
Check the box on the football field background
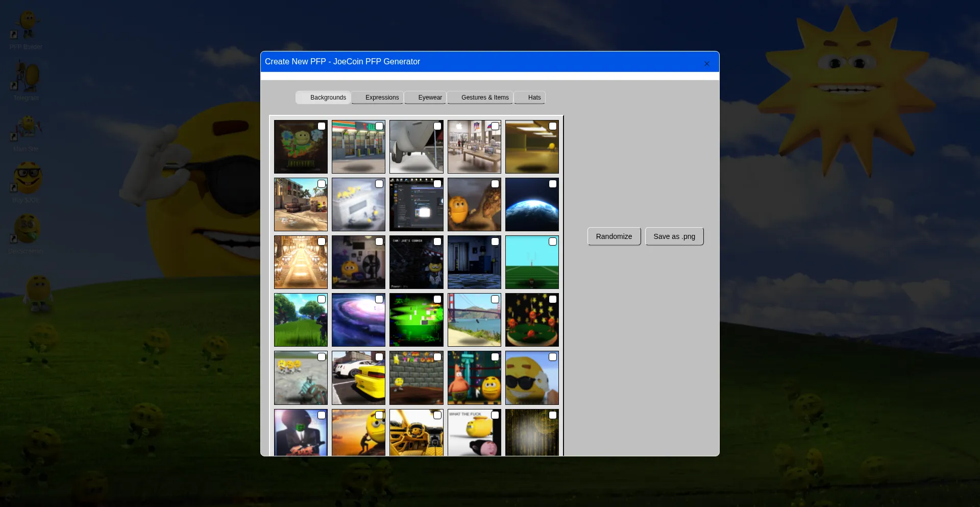(x=552, y=242)
